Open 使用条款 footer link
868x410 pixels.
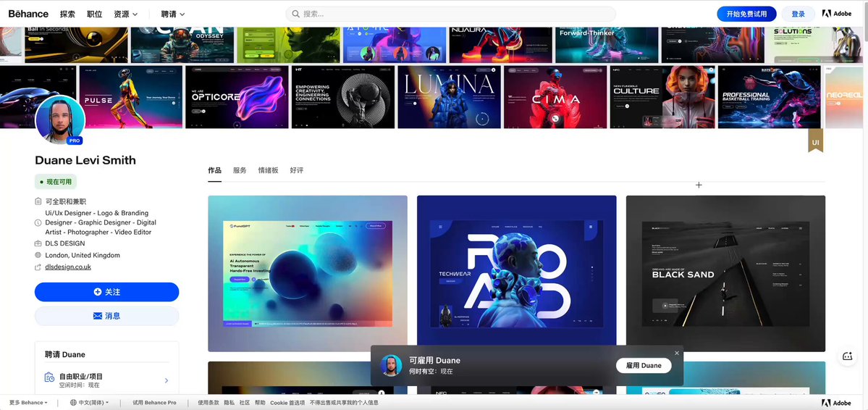coord(208,403)
